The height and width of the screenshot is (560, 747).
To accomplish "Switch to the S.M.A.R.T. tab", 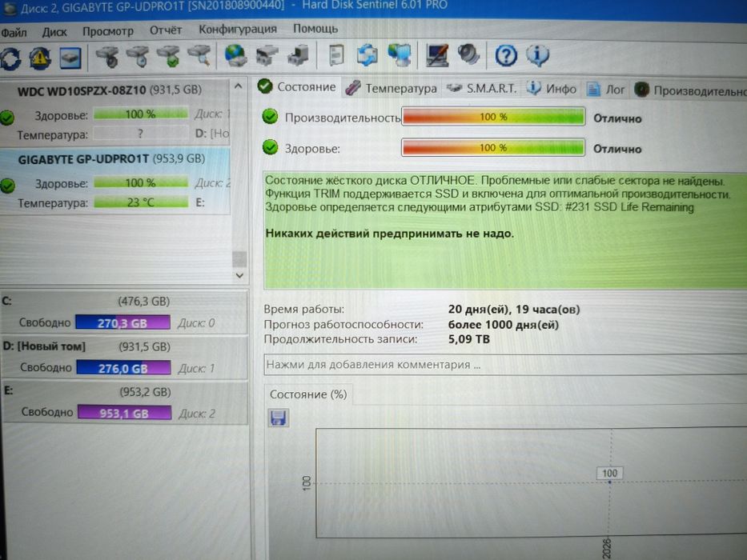I will [x=482, y=89].
